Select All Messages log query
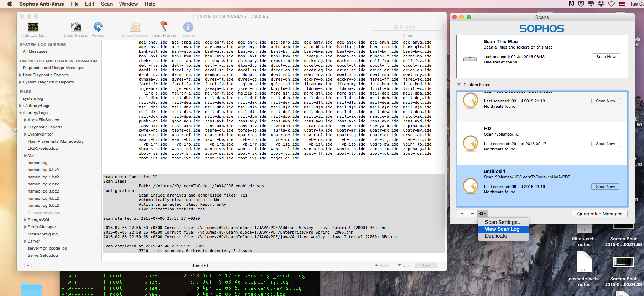 coord(35,51)
